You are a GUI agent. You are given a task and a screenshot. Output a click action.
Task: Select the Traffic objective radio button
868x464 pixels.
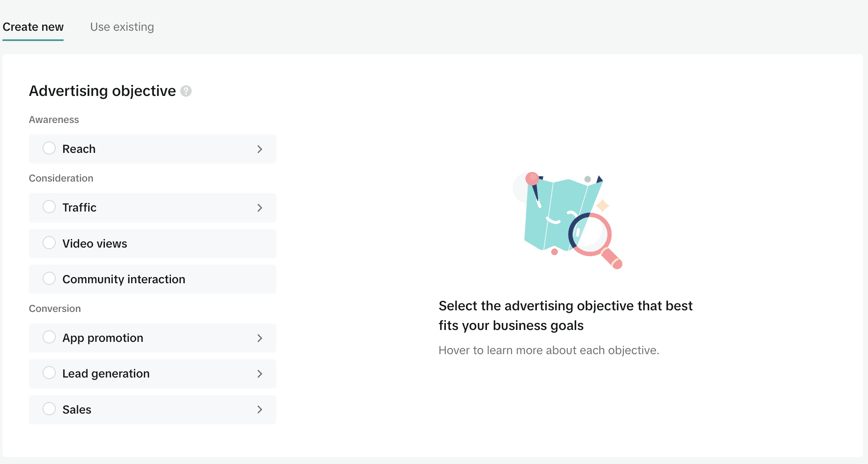pyautogui.click(x=49, y=207)
